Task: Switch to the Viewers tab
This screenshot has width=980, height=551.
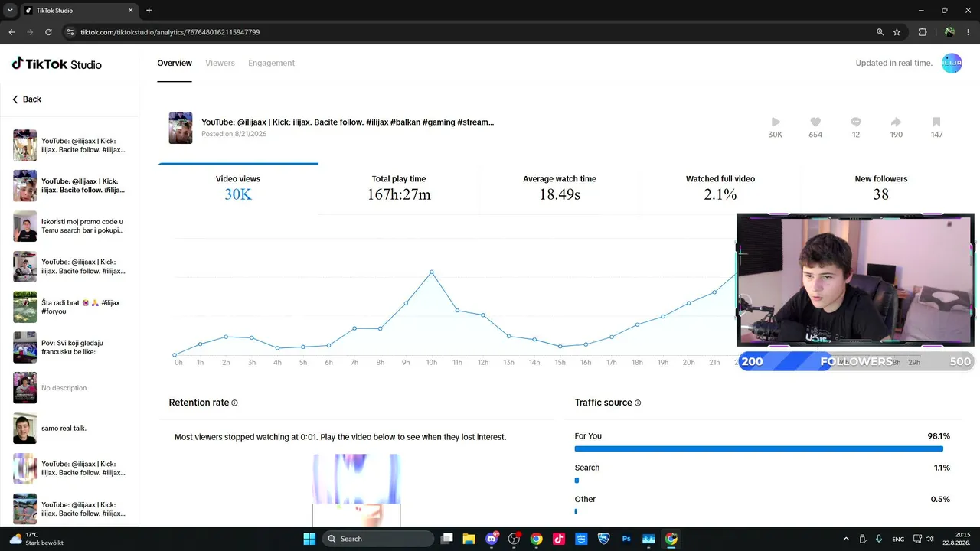Action: [x=220, y=64]
